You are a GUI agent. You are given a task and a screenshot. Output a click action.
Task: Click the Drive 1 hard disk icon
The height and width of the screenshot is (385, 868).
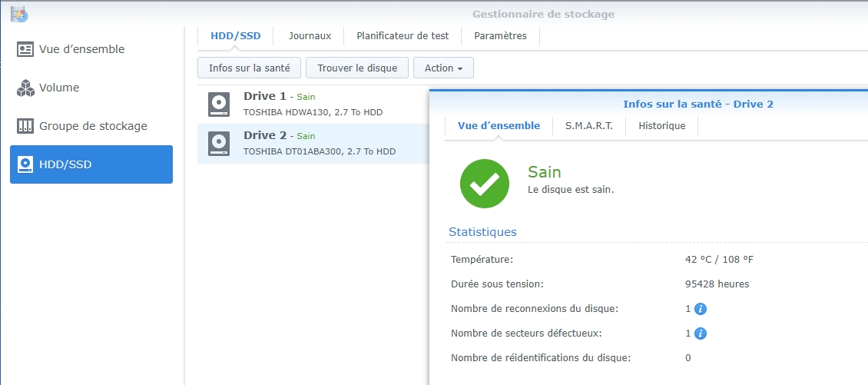(219, 105)
